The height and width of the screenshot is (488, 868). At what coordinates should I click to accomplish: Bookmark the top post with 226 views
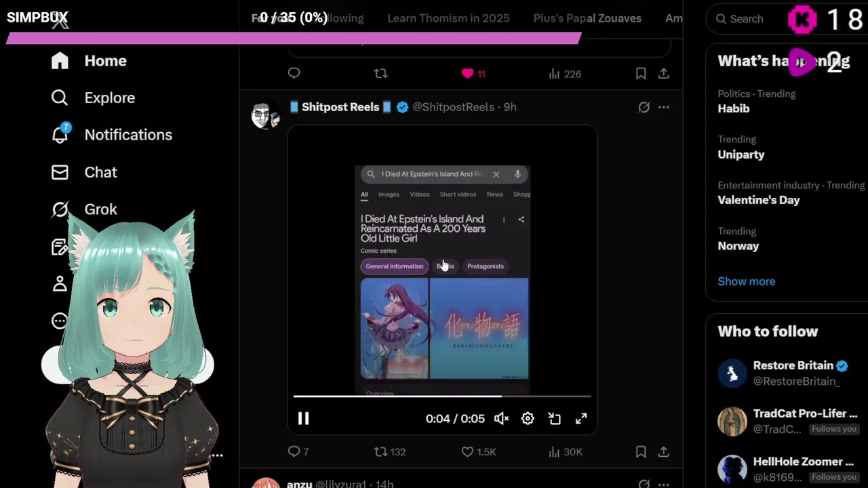tap(641, 73)
